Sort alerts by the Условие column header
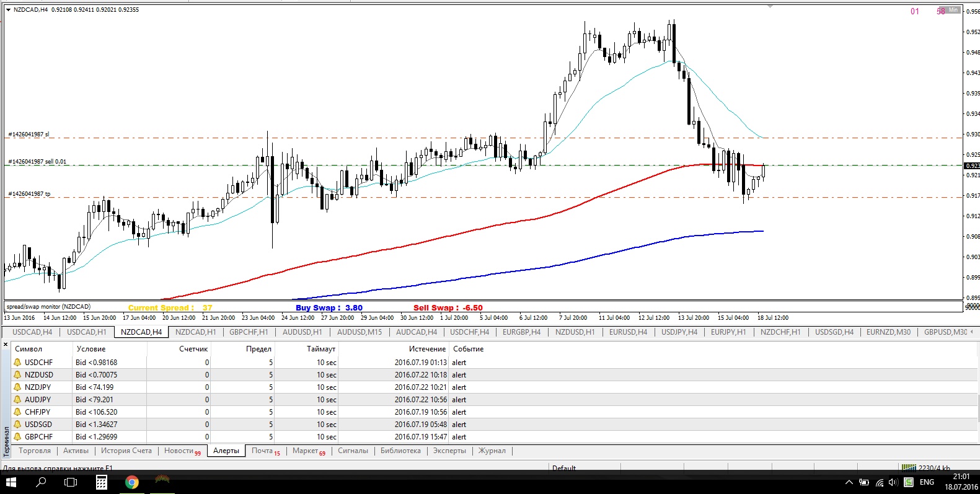The height and width of the screenshot is (494, 980). click(91, 349)
